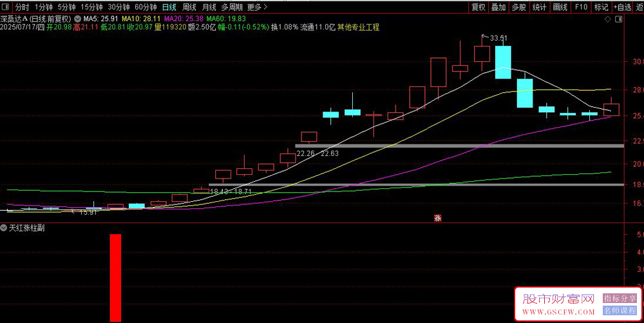Expand the 更多 periods menu
Viewport: 644px width, 323px height.
pyautogui.click(x=257, y=7)
